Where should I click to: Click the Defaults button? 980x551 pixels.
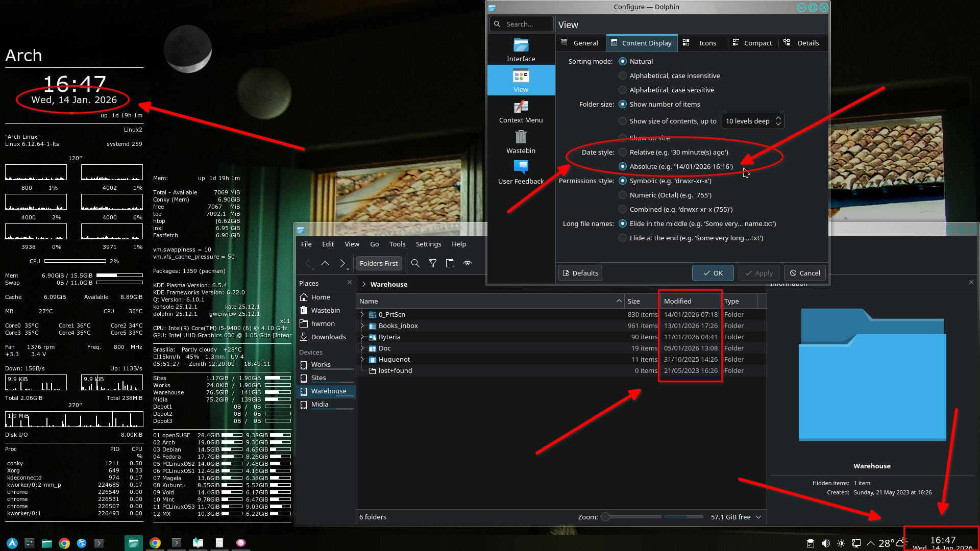point(580,273)
